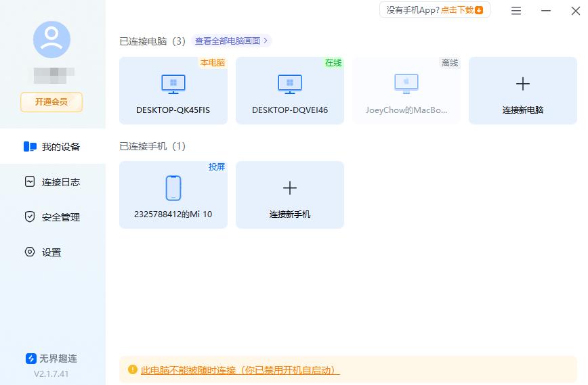Open 设置 in the sidebar
Screen dimensions: 588x385
click(x=53, y=252)
